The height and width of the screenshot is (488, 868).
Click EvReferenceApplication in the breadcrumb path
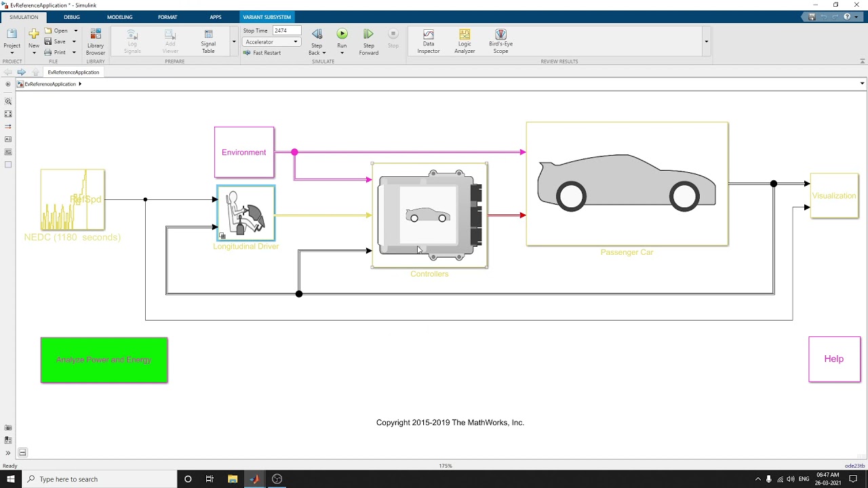(50, 84)
